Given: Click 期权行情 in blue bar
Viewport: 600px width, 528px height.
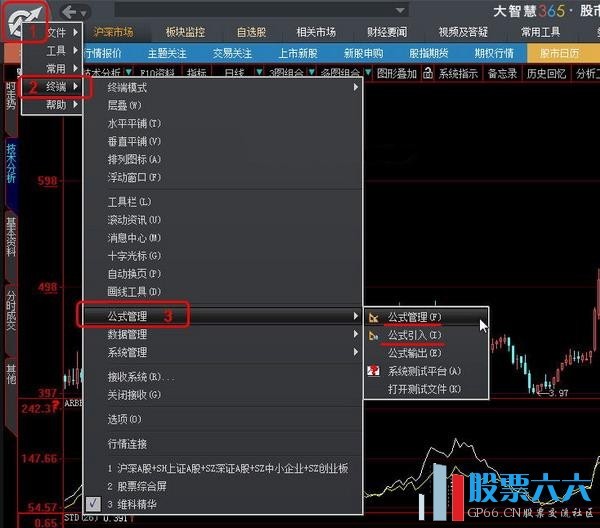Looking at the screenshot, I should coord(494,53).
